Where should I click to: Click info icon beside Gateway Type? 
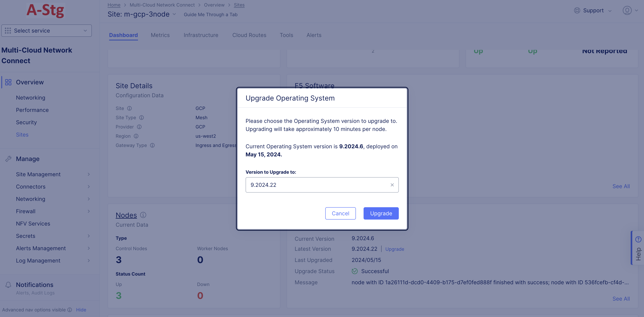click(x=152, y=145)
